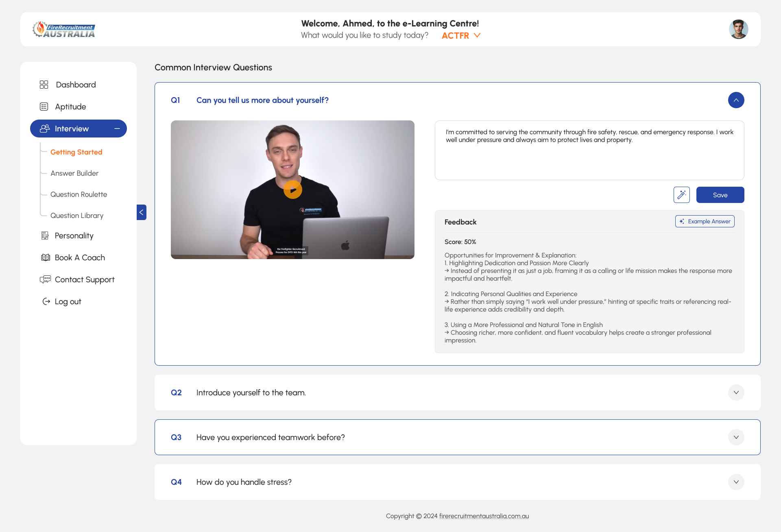Screen dimensions: 781x532
Task: Click the Q3 'Have you experienced teamwork before?' text
Action: (x=271, y=437)
